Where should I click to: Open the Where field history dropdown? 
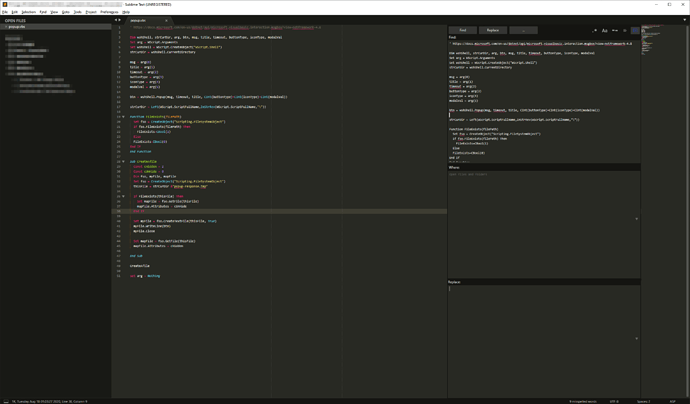(636, 219)
